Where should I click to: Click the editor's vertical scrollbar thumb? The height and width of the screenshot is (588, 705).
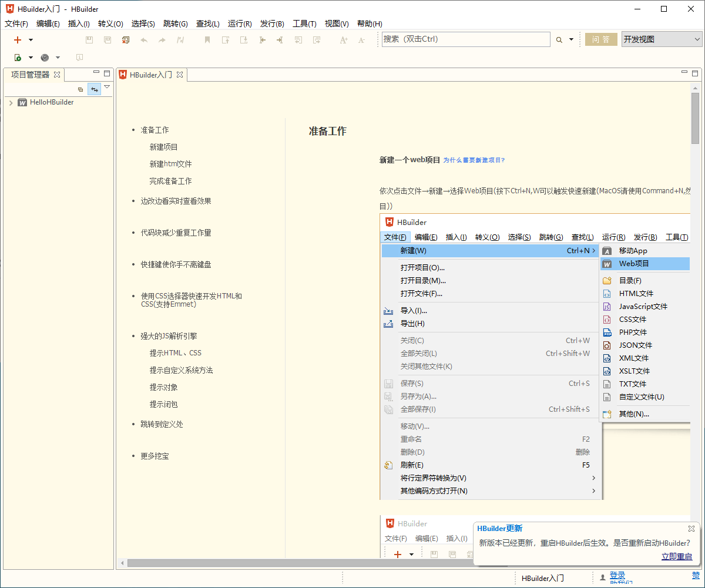tap(695, 117)
